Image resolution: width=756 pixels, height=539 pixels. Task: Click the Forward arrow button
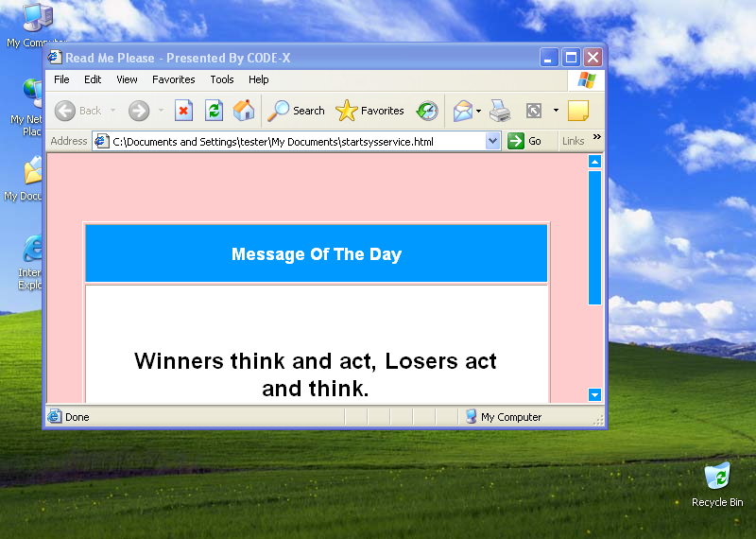(139, 111)
